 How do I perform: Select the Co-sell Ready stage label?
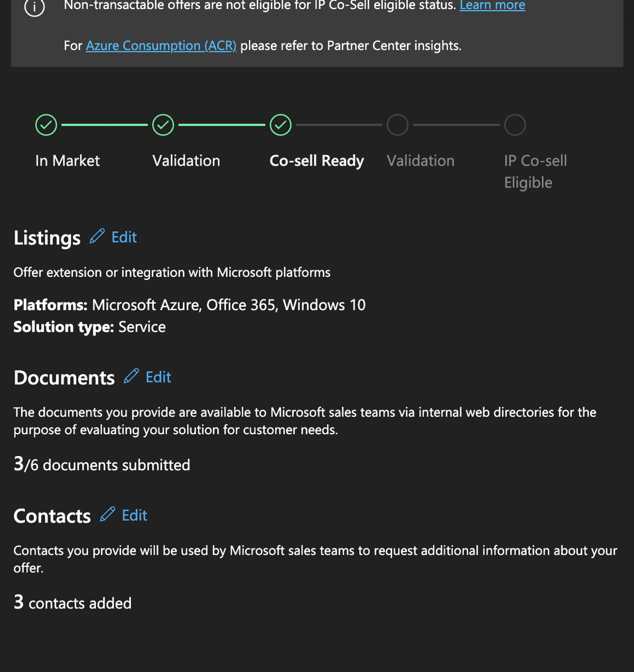(x=316, y=161)
